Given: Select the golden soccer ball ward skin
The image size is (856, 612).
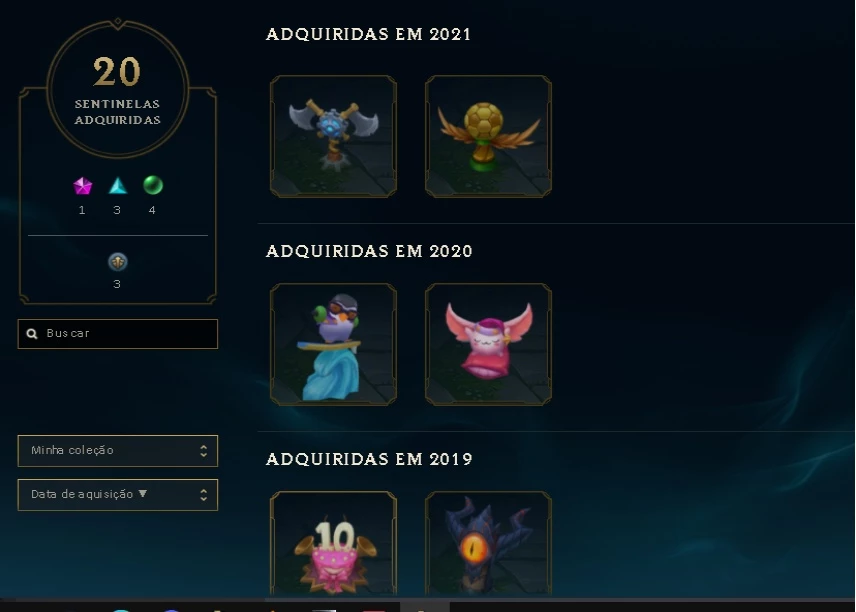Looking at the screenshot, I should pyautogui.click(x=489, y=136).
